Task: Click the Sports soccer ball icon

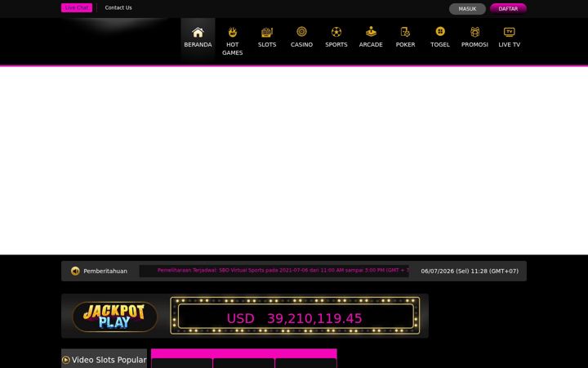Action: pyautogui.click(x=336, y=32)
